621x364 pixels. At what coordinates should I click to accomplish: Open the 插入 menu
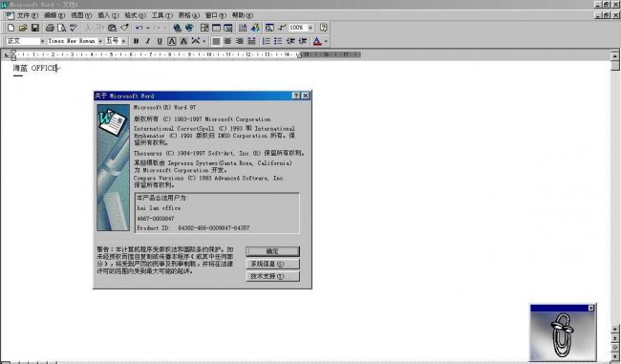108,15
